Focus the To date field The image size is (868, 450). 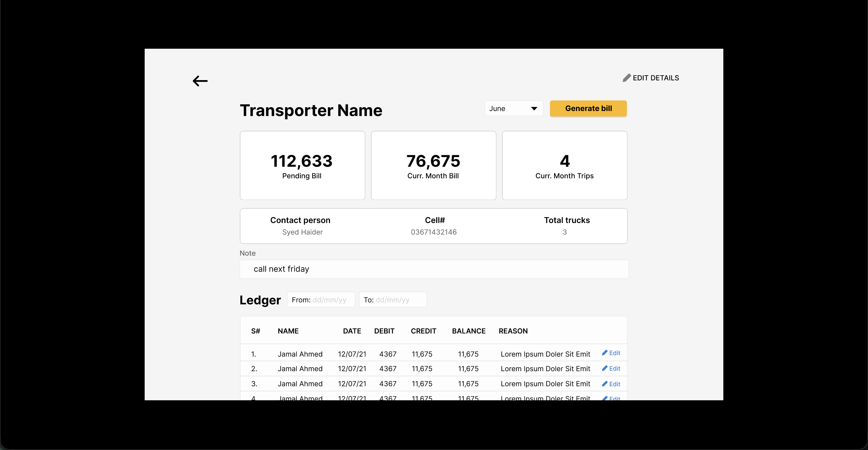393,300
